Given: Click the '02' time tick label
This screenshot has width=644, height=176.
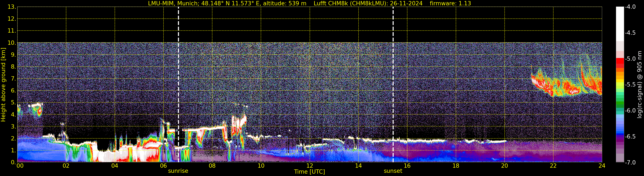Looking at the screenshot, I should click(66, 166).
